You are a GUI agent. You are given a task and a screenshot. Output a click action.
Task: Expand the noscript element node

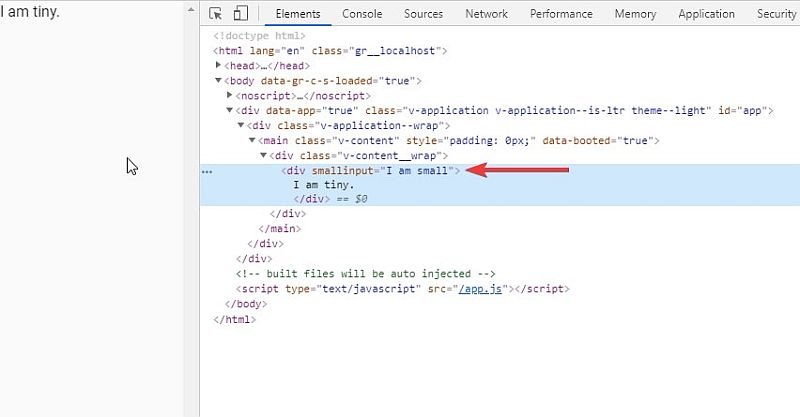(230, 95)
